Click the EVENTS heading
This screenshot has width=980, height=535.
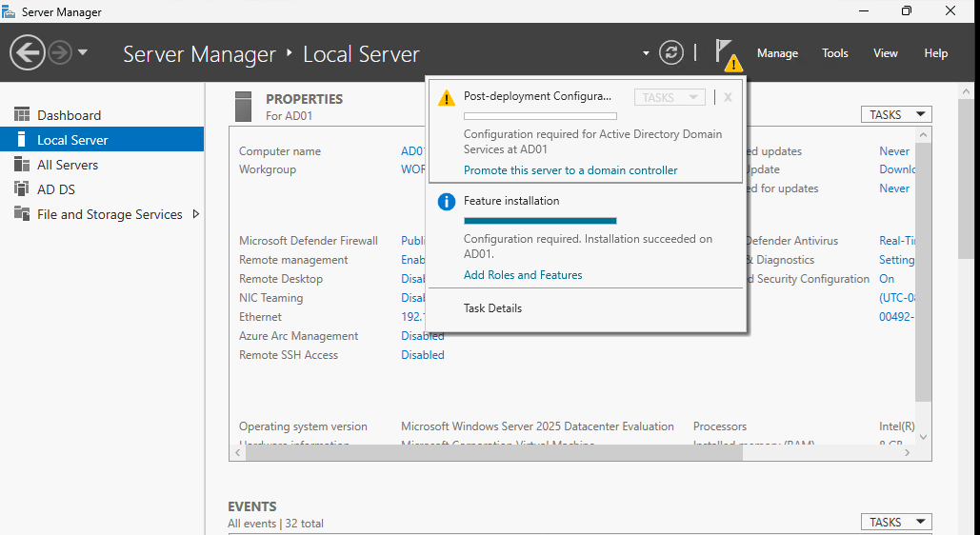(251, 506)
